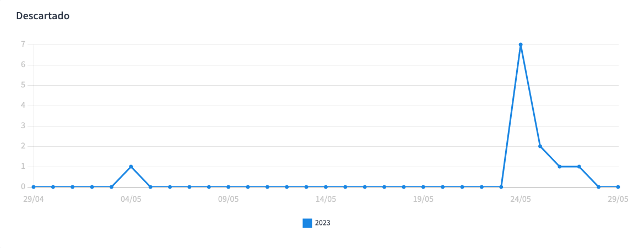644x248 pixels.
Task: Click the Descartado chart title
Action: (x=43, y=16)
